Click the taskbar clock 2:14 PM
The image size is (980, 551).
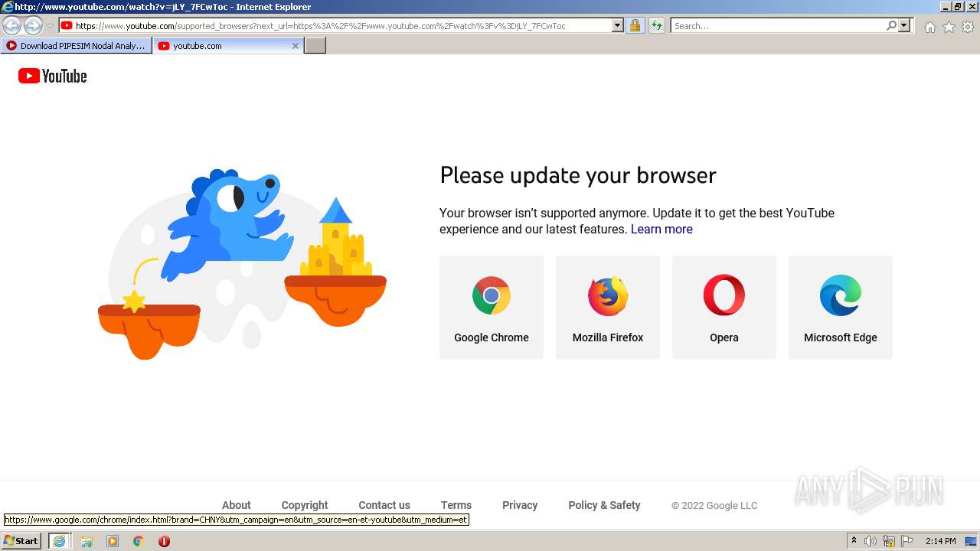click(x=940, y=541)
